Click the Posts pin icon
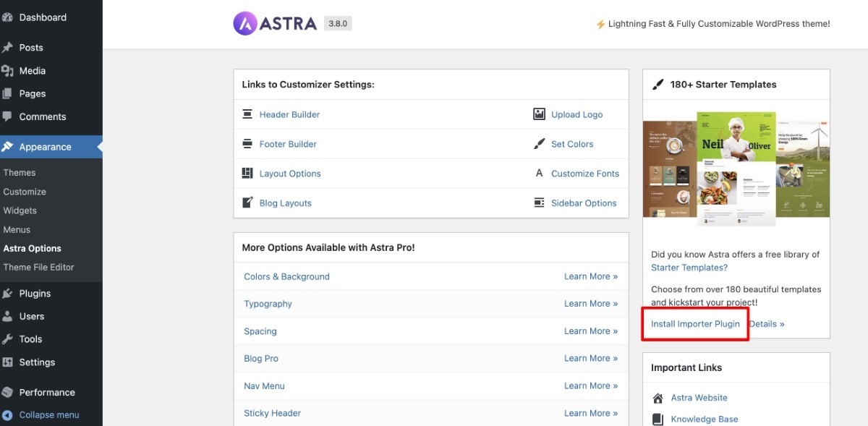This screenshot has height=426, width=868. pyautogui.click(x=7, y=48)
